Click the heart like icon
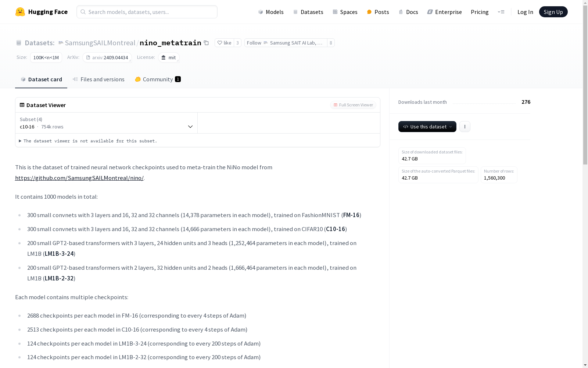 [x=220, y=43]
